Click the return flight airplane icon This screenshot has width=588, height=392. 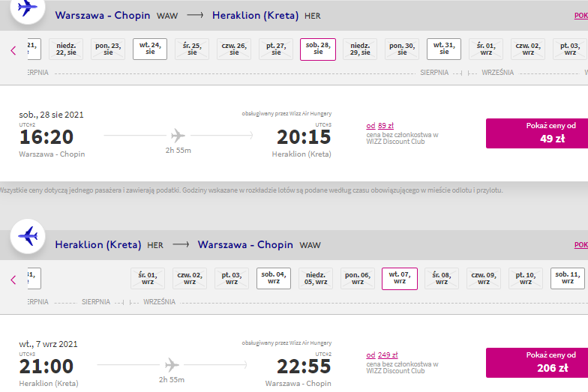coord(28,237)
